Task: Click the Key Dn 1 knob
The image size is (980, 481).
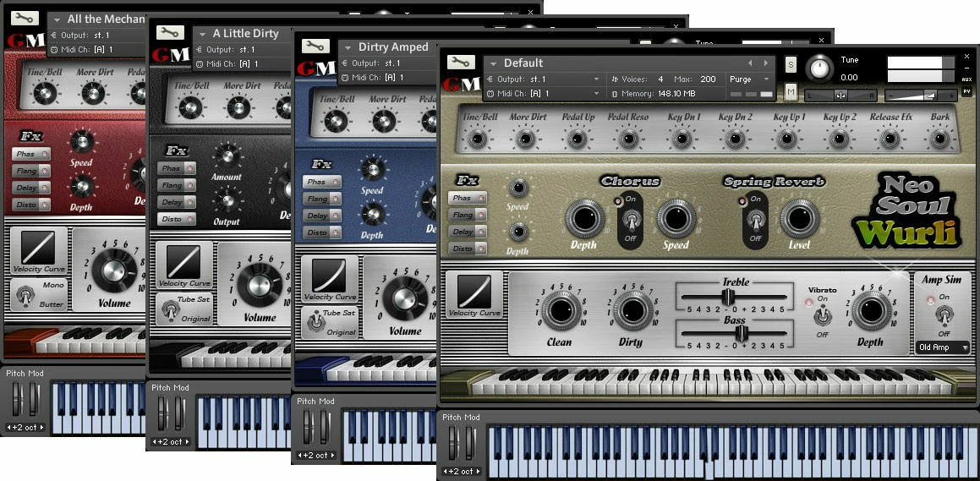Action: [x=682, y=138]
